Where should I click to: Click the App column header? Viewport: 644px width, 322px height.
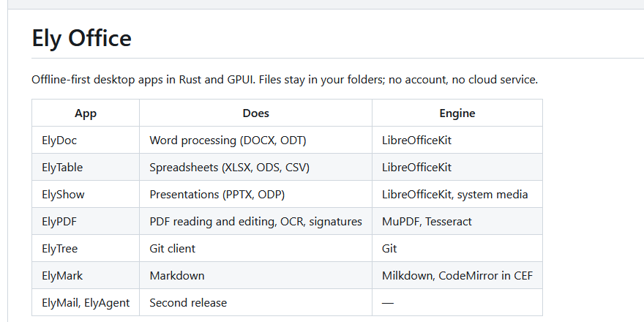coord(86,113)
